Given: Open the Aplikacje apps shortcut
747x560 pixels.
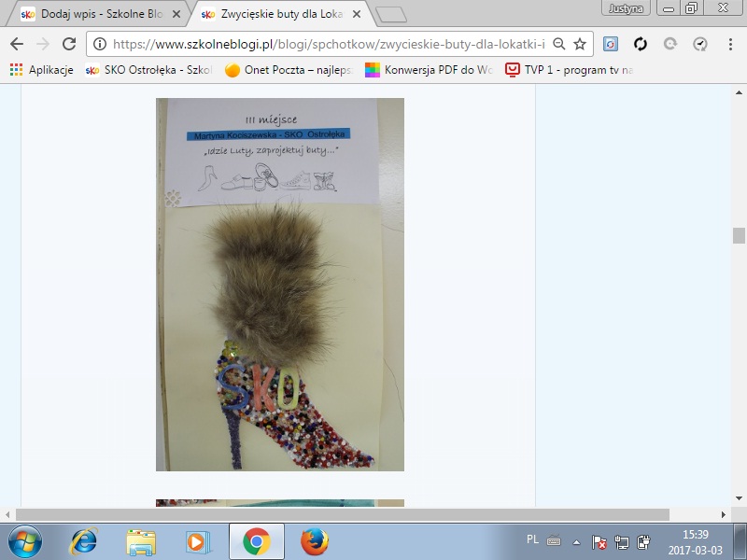Looking at the screenshot, I should (x=41, y=70).
